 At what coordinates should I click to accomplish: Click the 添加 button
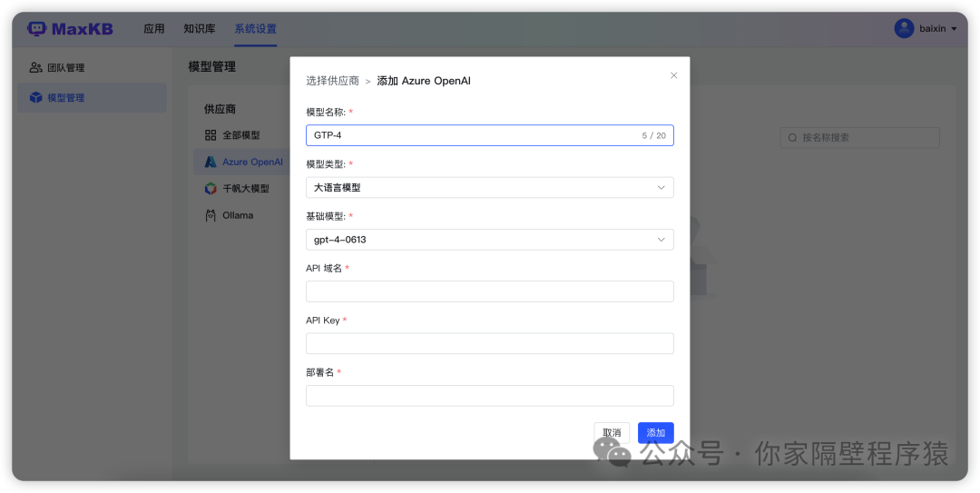coord(655,433)
